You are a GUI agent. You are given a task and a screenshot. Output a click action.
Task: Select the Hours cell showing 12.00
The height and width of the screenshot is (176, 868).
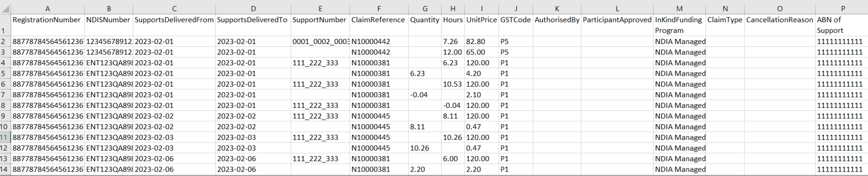coord(453,52)
